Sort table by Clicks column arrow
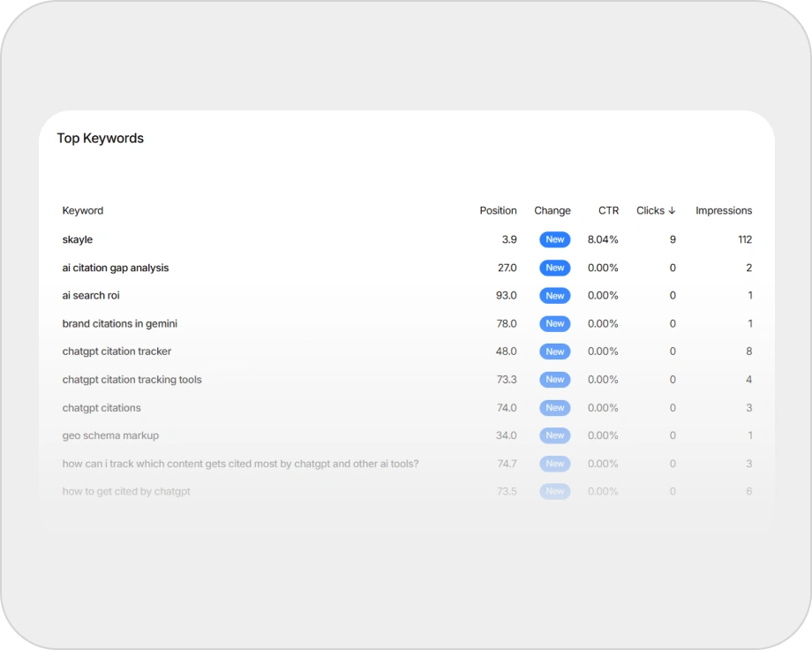The width and height of the screenshot is (812, 650). (672, 211)
